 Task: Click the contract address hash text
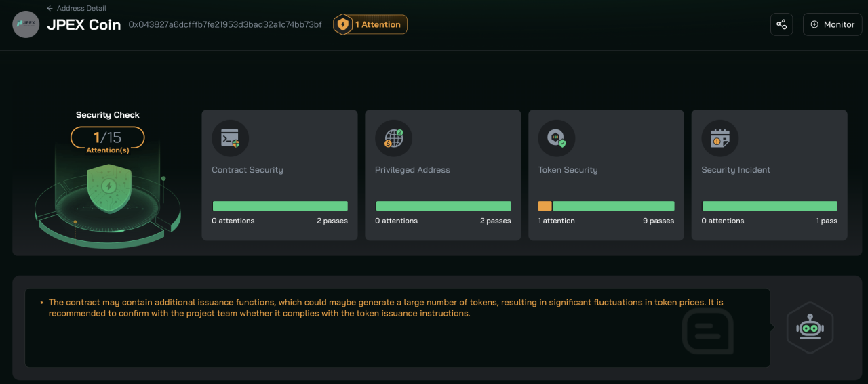coord(225,24)
